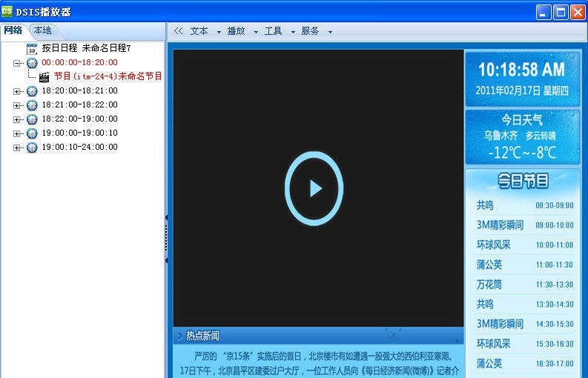The width and height of the screenshot is (588, 378).
Task: Switch to the 本地 tab
Action: (x=42, y=30)
